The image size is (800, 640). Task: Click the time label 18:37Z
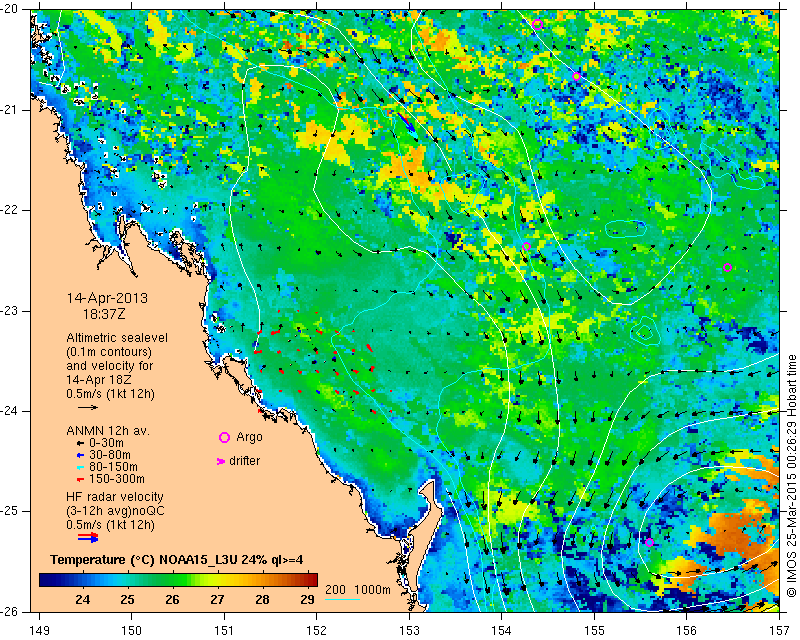pos(104,314)
